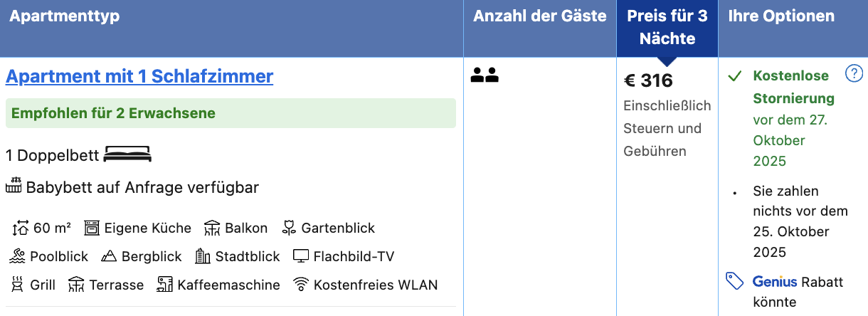This screenshot has width=868, height=316.
Task: Click the double bed icon
Action: tap(127, 154)
